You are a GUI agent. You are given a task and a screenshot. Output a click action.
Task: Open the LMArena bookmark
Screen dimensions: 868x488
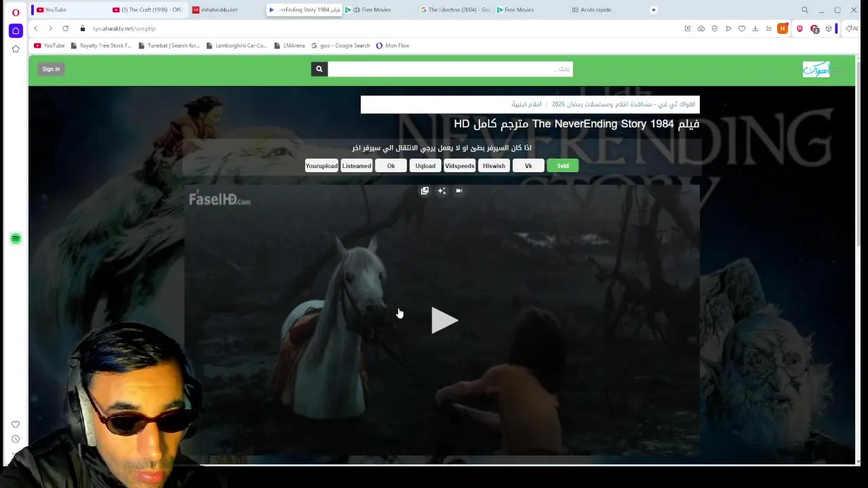290,45
